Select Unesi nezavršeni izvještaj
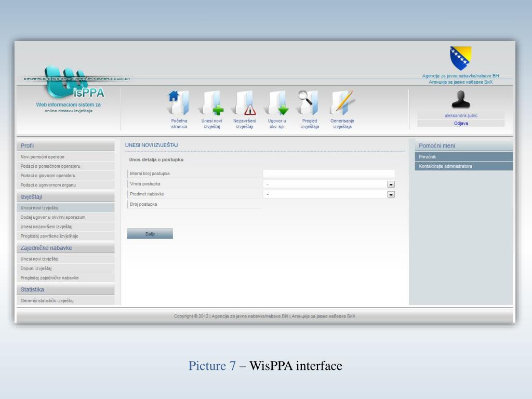 pos(65,227)
